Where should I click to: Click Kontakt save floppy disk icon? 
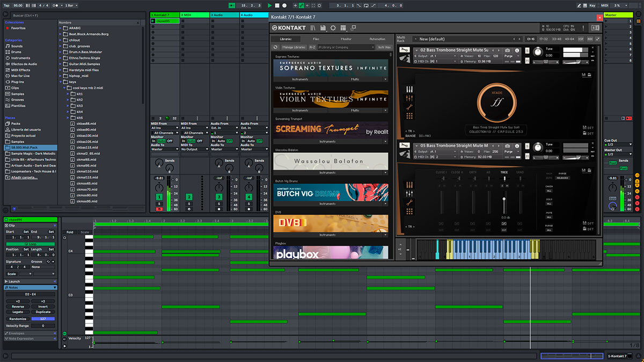click(323, 27)
